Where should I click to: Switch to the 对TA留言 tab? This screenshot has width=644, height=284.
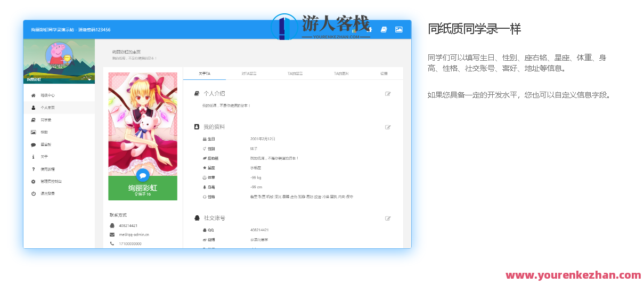point(249,74)
